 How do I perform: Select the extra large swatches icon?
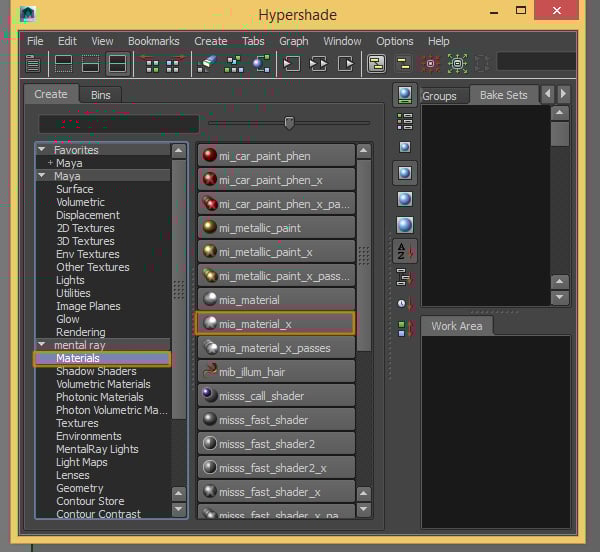coord(405,225)
